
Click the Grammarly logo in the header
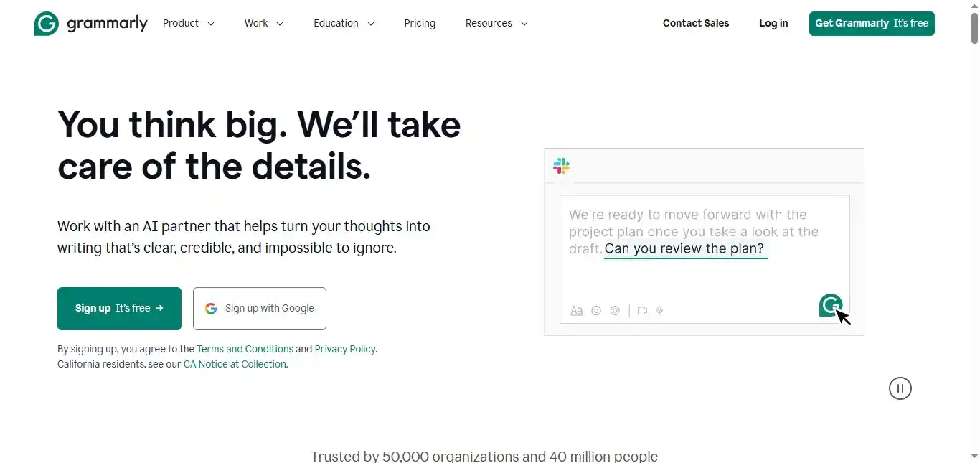tap(90, 24)
